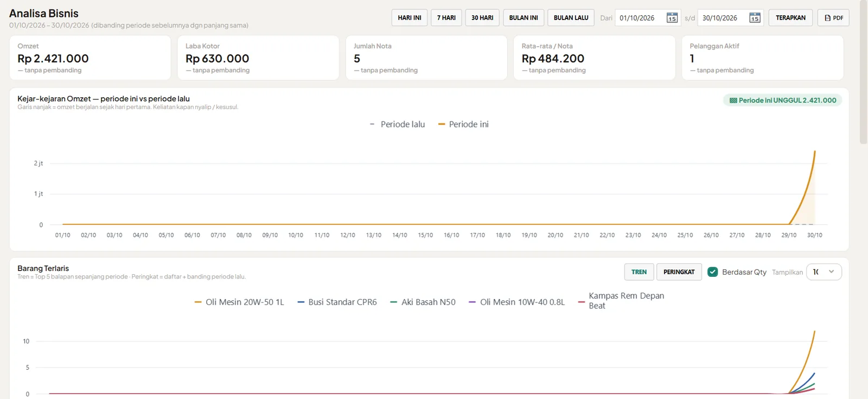Toggle Aki Basah N50 legend marker

click(394, 302)
